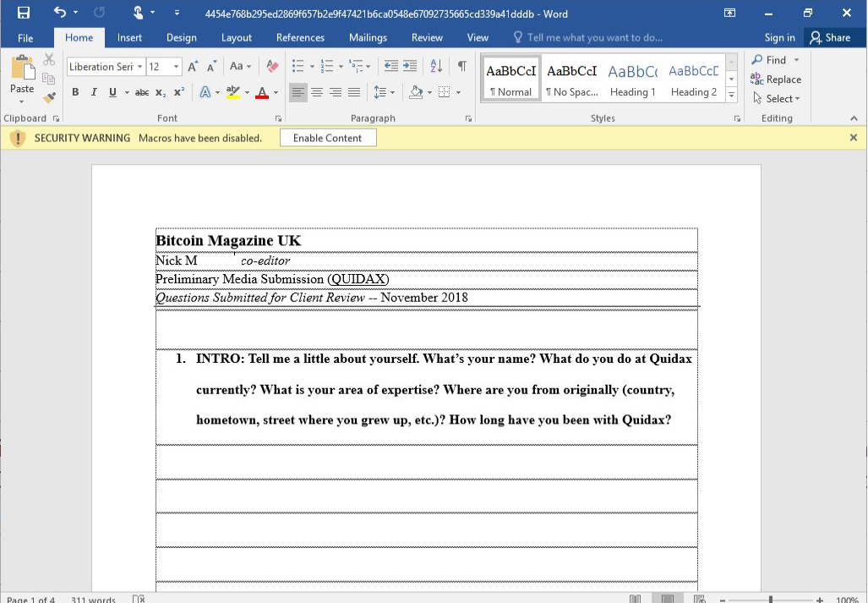The height and width of the screenshot is (603, 868).
Task: Click the Format Painter brush icon
Action: pos(49,97)
